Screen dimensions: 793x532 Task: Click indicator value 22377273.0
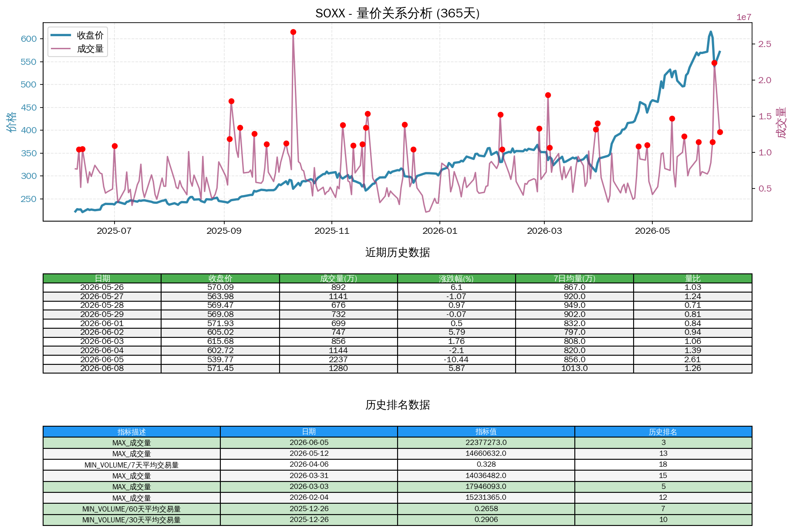coord(486,443)
